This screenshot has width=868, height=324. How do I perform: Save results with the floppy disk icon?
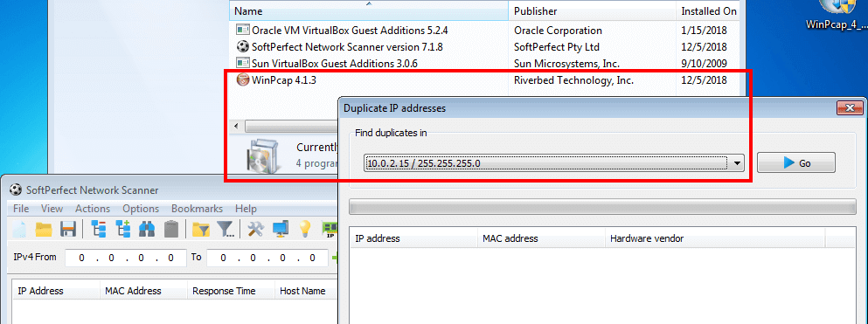(67, 229)
